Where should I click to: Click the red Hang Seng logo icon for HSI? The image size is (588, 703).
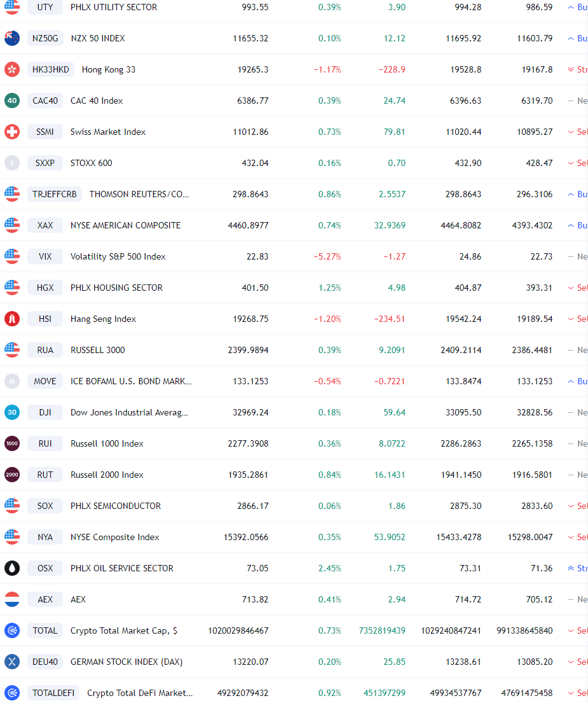point(12,319)
